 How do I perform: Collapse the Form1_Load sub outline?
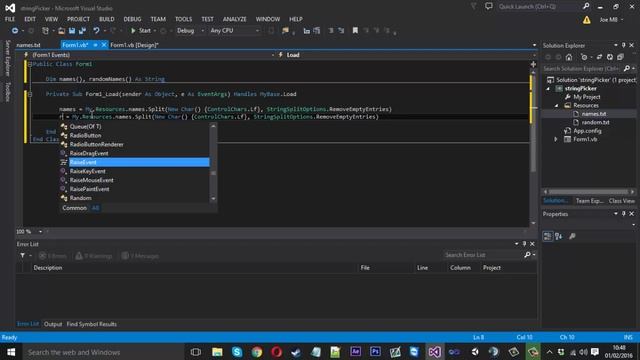pyautogui.click(x=30, y=94)
